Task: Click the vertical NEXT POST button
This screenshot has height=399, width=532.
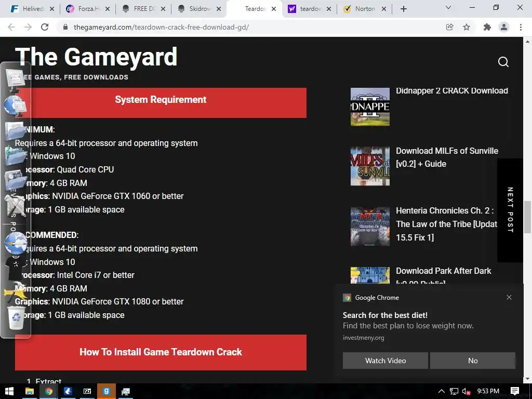Action: [x=510, y=210]
